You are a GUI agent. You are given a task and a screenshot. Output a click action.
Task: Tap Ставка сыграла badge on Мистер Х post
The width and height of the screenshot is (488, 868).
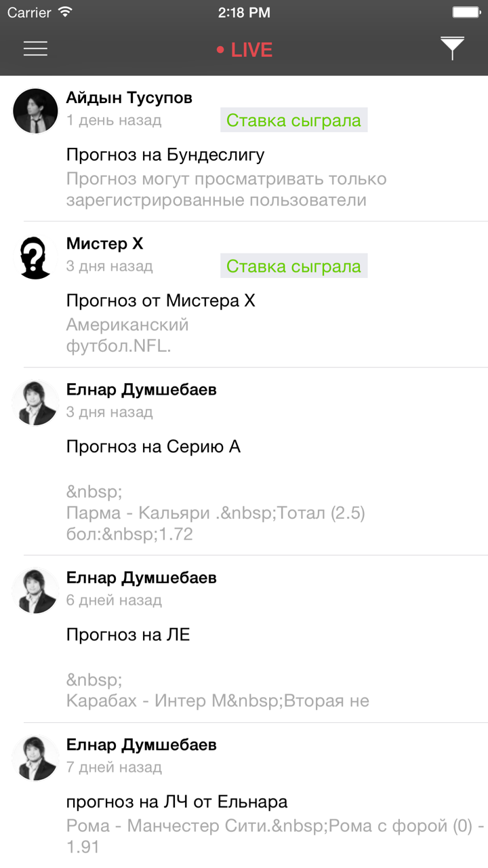(293, 267)
